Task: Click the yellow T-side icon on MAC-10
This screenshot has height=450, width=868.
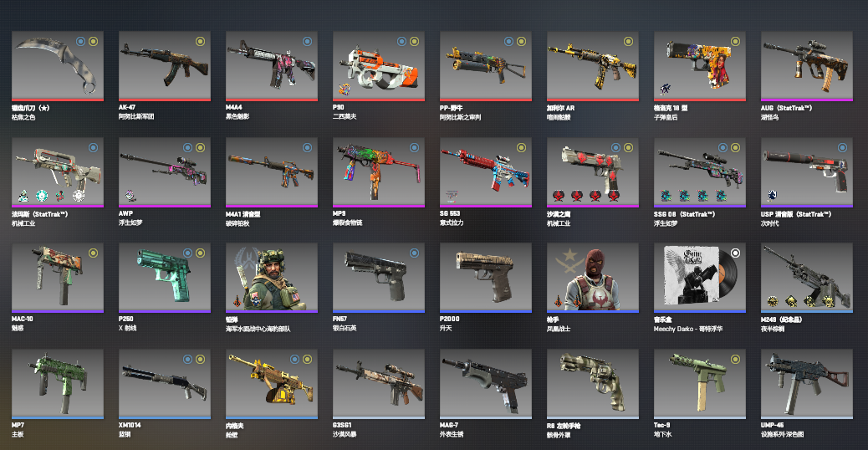Action: point(93,253)
